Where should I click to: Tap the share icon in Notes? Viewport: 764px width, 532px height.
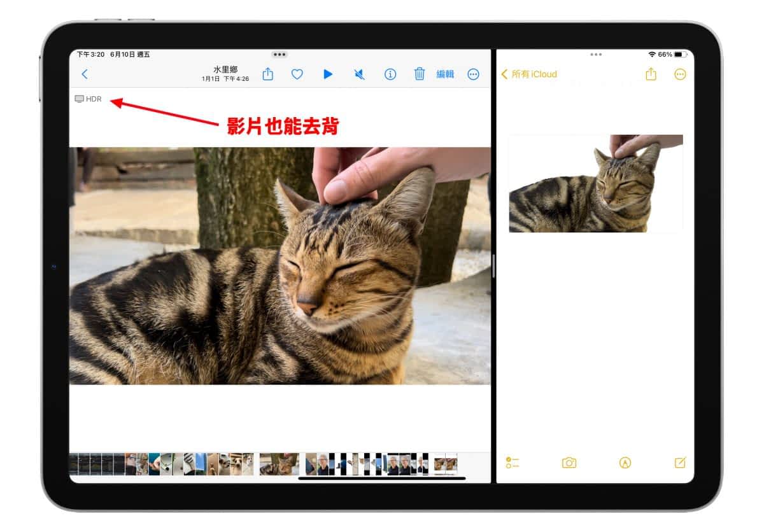(x=651, y=74)
